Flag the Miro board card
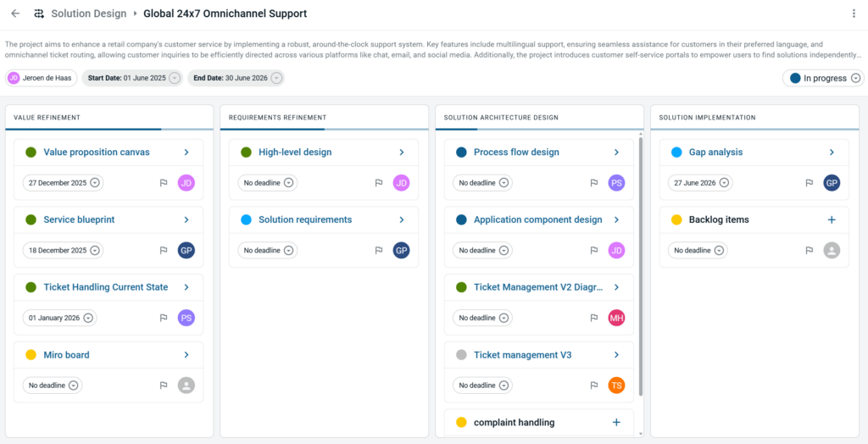 [x=164, y=386]
